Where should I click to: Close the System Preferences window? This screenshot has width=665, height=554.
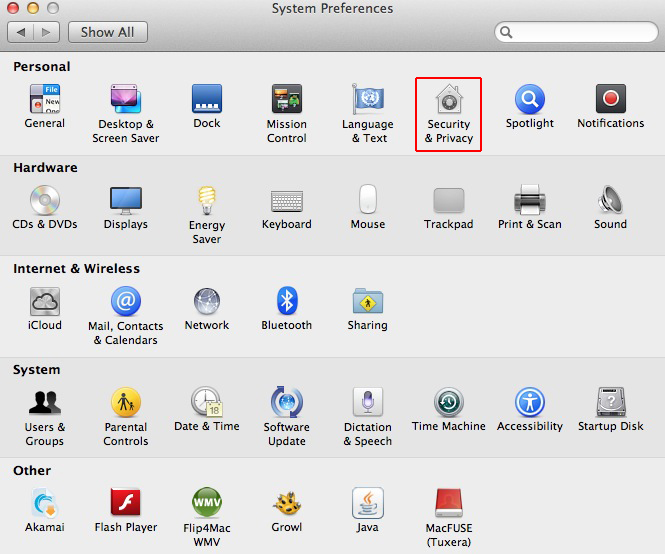tap(13, 8)
